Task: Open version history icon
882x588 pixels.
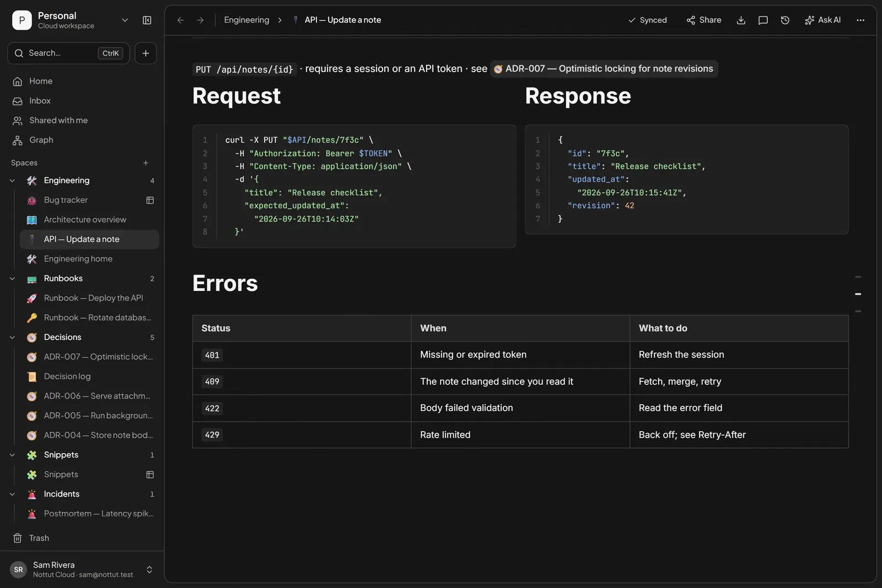Action: [x=785, y=20]
